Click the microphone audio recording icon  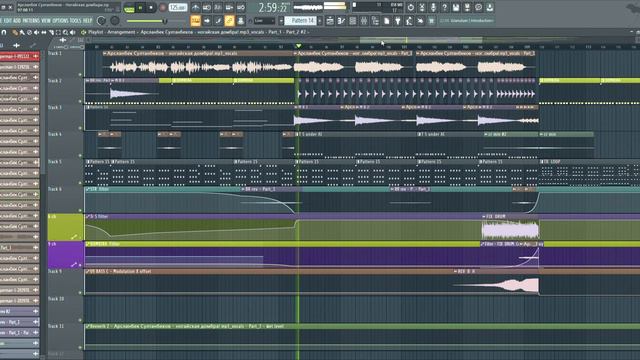433,7
